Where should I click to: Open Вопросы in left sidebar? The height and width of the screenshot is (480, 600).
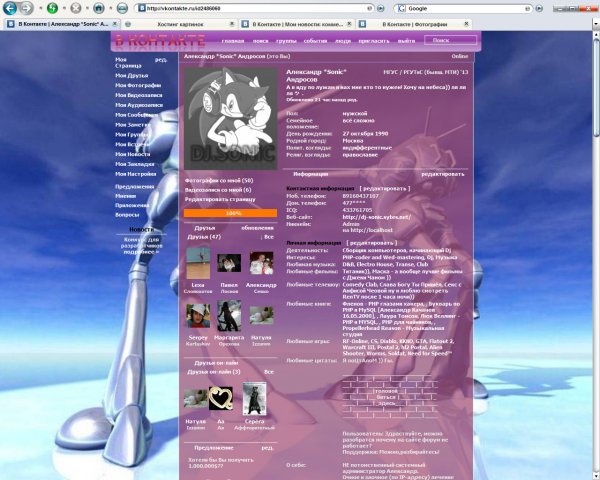pos(127,215)
